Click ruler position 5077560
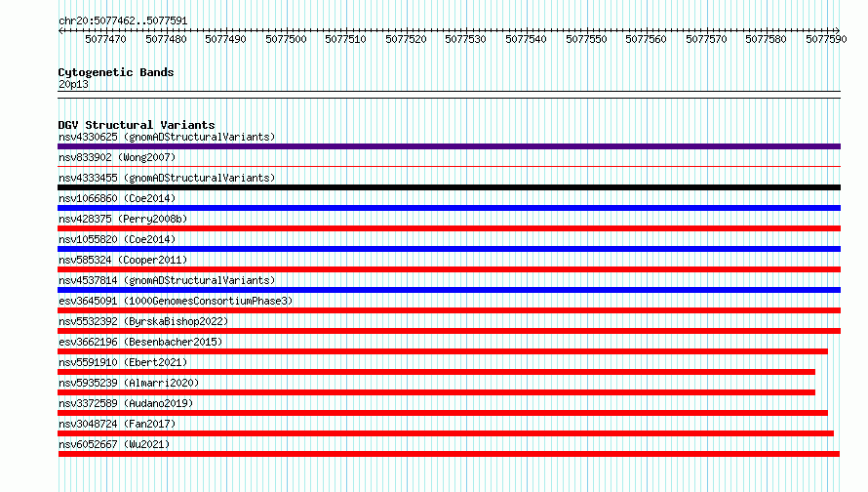The height and width of the screenshot is (492, 868). click(647, 39)
